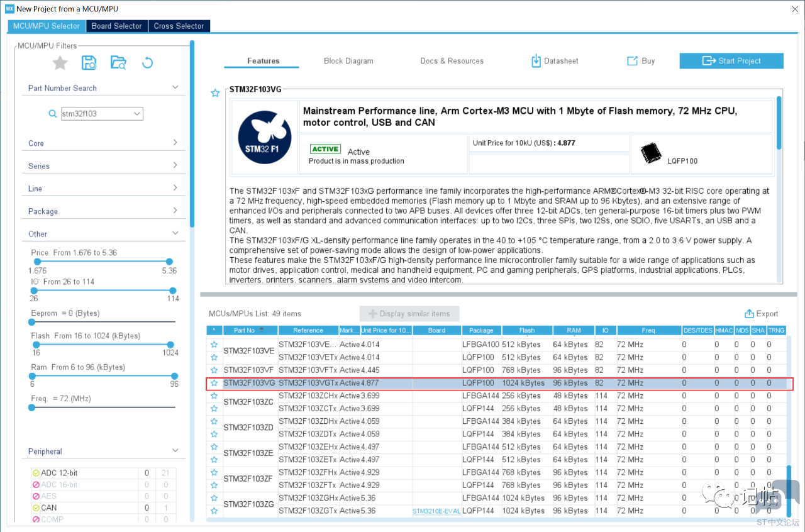
Task: Collapse the Part Number Search section
Action: (175, 87)
